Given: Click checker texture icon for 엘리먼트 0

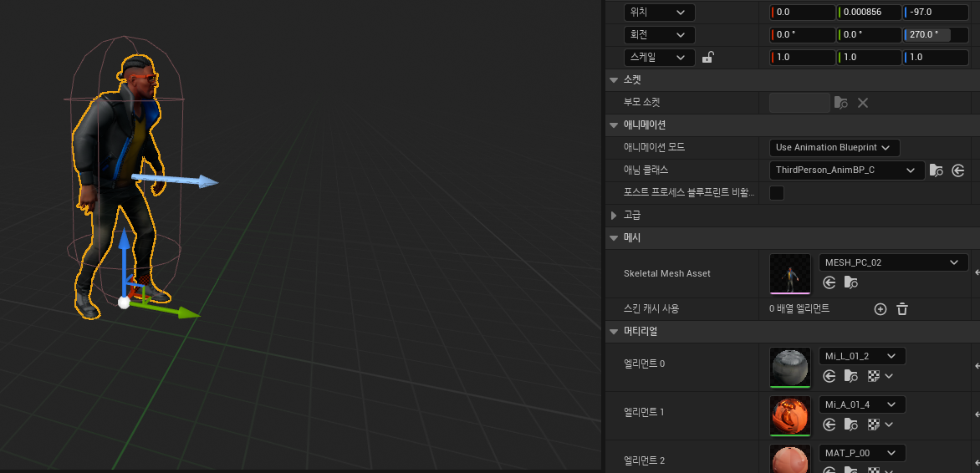Looking at the screenshot, I should tap(874, 376).
